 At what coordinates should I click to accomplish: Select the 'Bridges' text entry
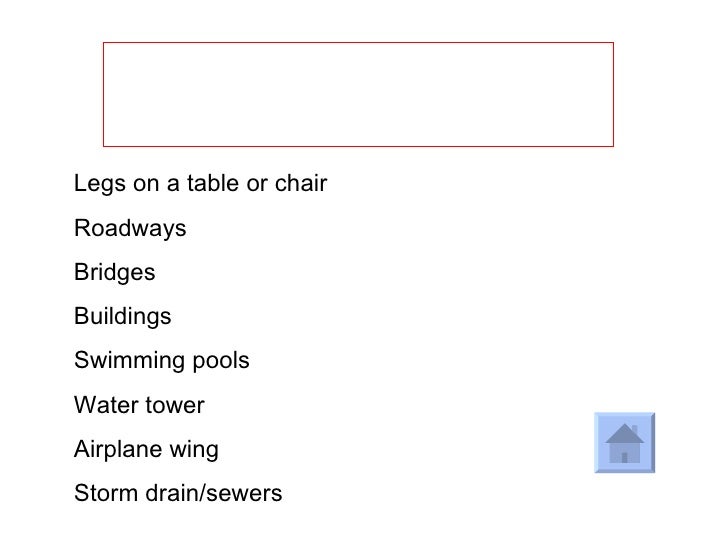click(x=115, y=273)
